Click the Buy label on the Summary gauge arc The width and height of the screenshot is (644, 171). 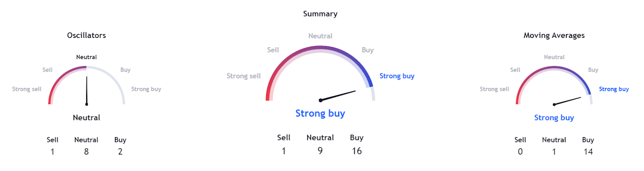367,50
